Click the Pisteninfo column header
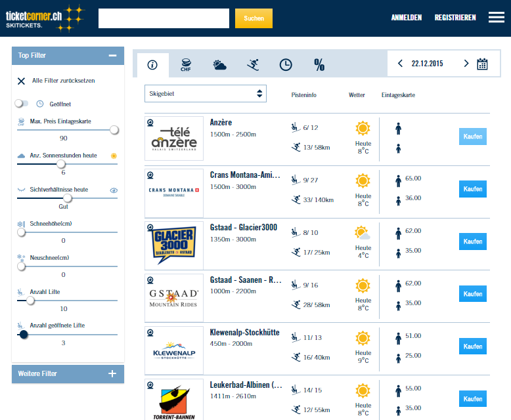 point(303,95)
